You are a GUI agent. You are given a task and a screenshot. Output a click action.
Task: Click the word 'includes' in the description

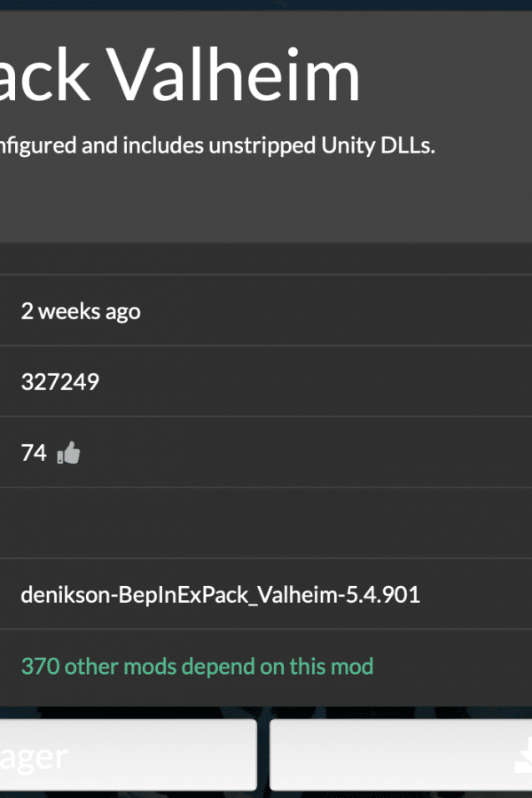click(163, 145)
